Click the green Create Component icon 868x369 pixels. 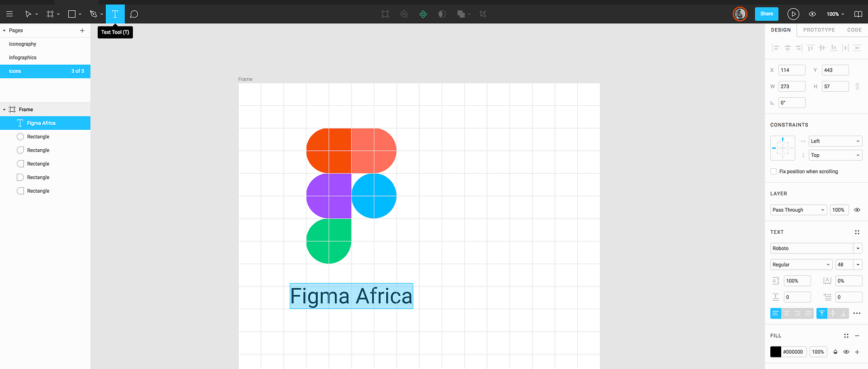coord(423,14)
